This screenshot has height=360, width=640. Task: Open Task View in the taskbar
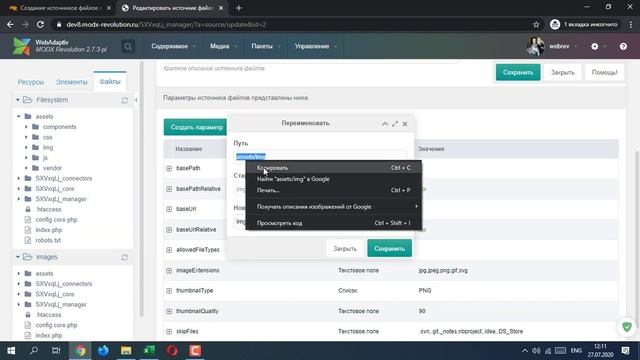56,351
